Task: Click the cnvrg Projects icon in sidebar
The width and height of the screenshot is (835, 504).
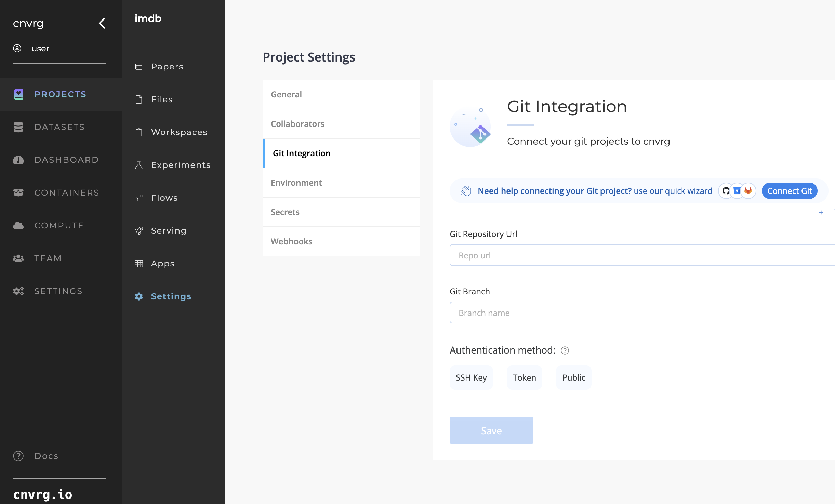Action: [x=18, y=94]
